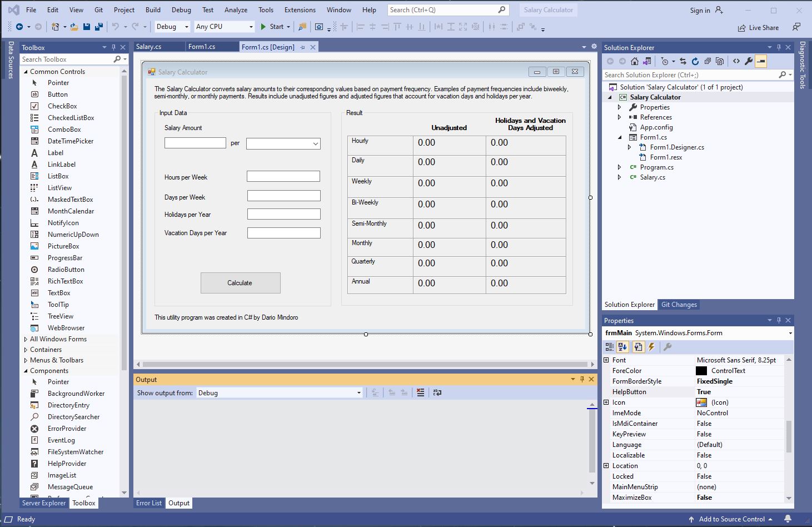
Task: Click Home icon in Solution Explorer toolbar
Action: pyautogui.click(x=634, y=61)
